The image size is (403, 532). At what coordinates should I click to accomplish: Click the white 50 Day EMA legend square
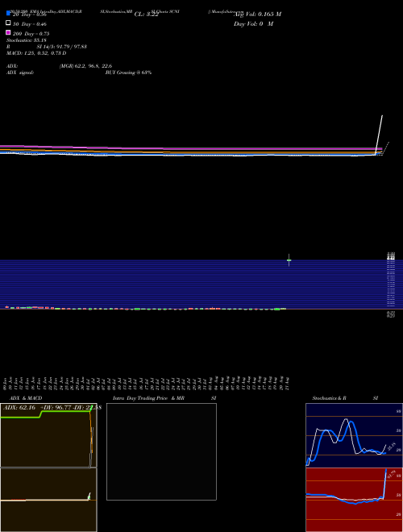pos(8,23)
